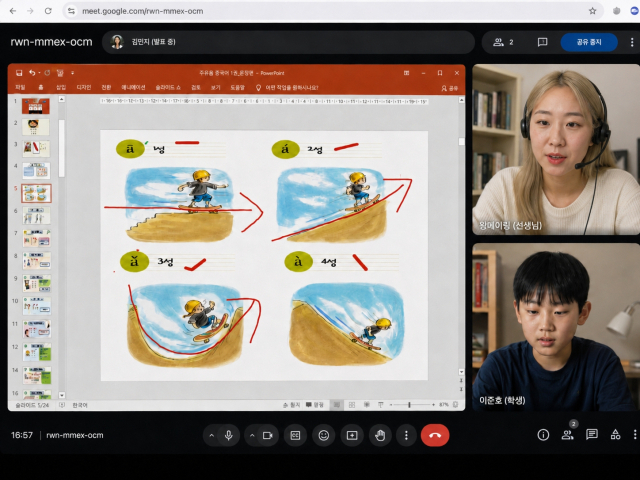
Task: Mute the microphone in Meet
Action: tap(229, 436)
